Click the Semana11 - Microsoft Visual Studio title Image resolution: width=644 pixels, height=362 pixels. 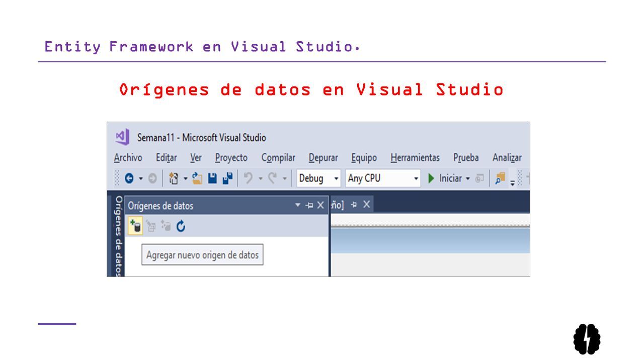202,137
